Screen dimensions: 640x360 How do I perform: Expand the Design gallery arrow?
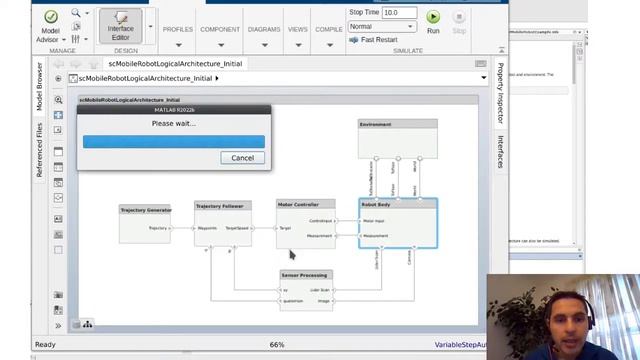(x=150, y=27)
